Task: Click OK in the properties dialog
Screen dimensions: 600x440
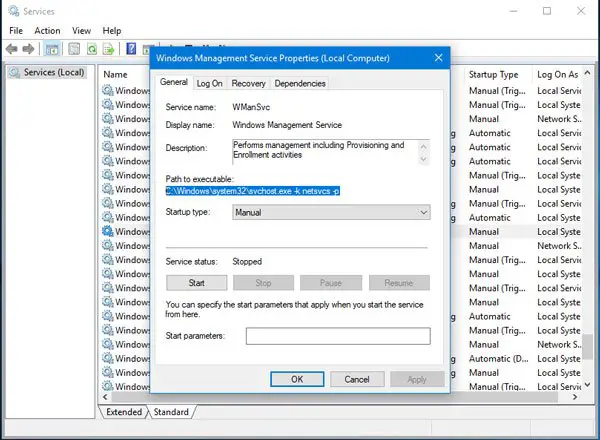Action: 297,379
